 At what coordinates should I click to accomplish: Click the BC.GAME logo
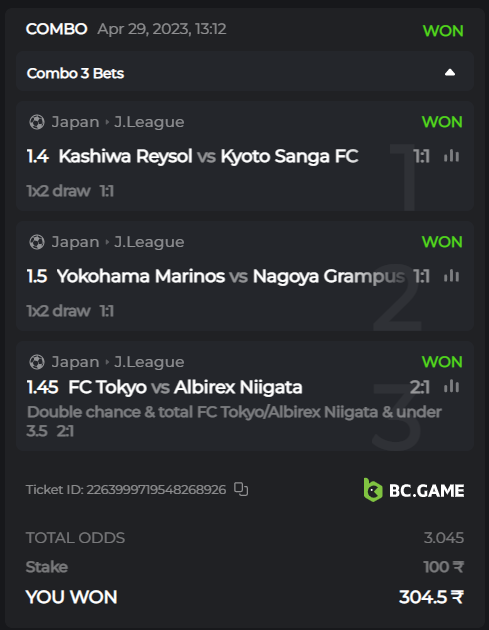point(413,490)
